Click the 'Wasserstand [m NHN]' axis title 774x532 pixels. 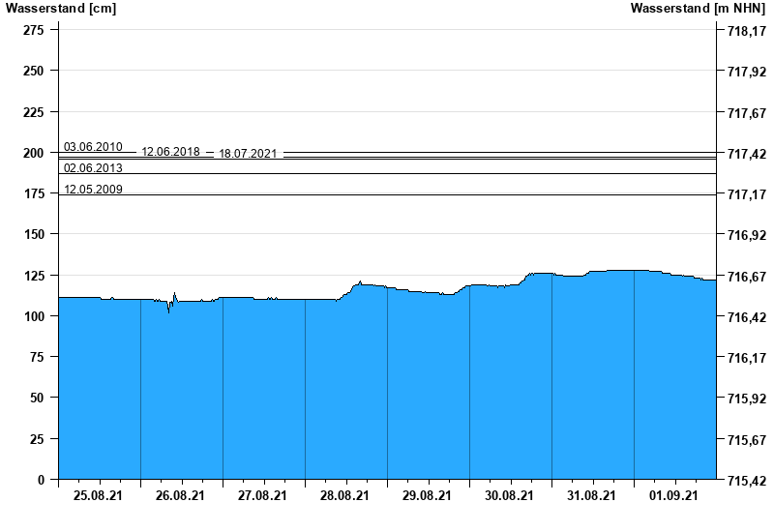pyautogui.click(x=699, y=9)
